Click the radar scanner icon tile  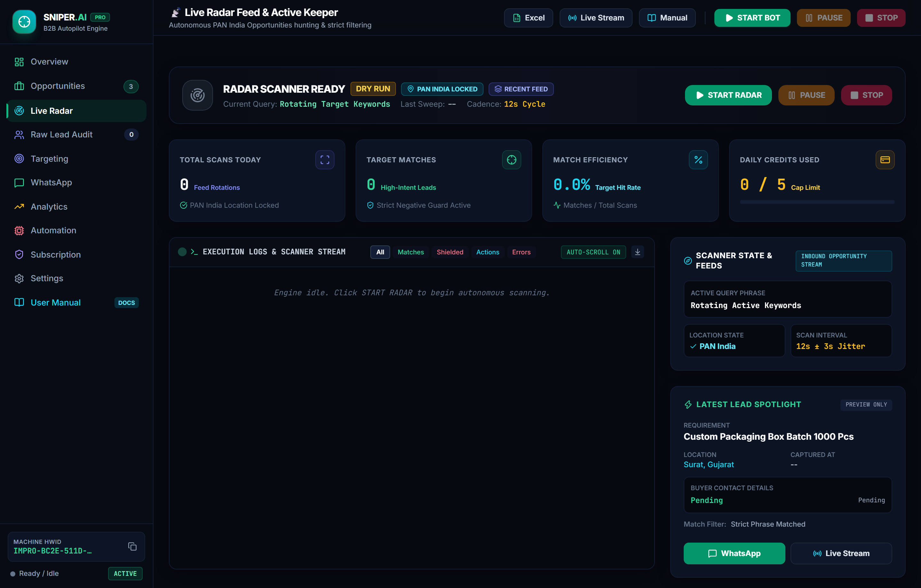click(x=197, y=95)
